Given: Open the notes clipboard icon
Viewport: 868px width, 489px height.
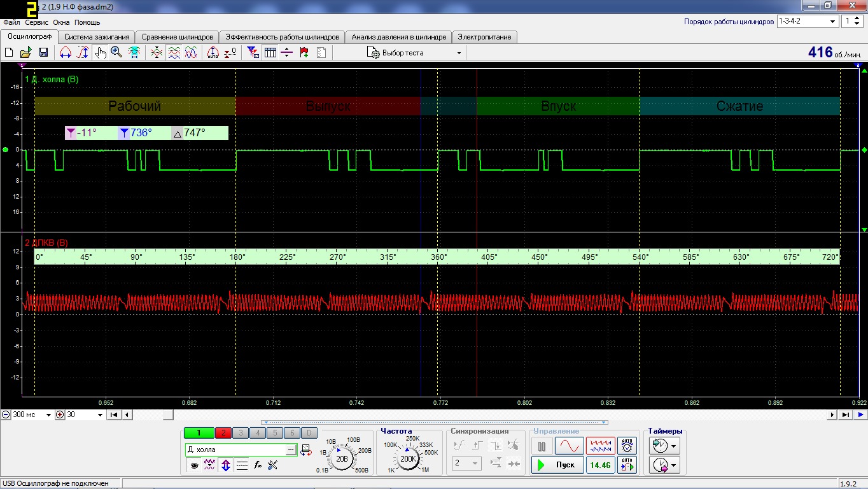Looking at the screenshot, I should tap(321, 53).
